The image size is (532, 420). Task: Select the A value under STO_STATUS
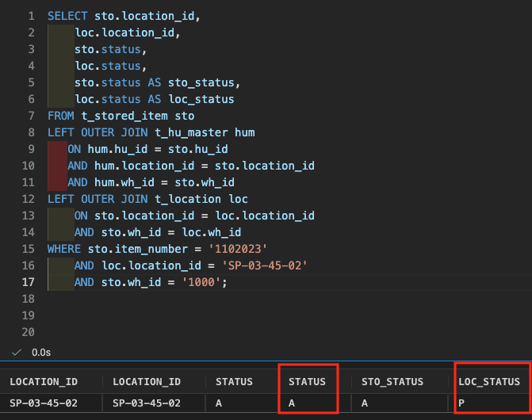pos(366,403)
